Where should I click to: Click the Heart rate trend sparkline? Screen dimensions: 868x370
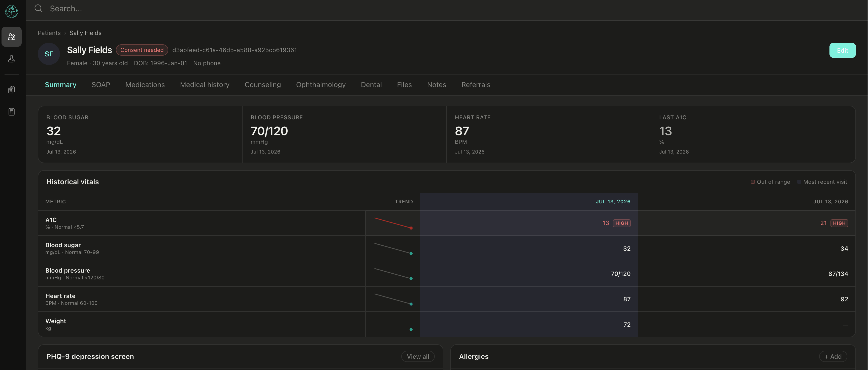tap(393, 299)
